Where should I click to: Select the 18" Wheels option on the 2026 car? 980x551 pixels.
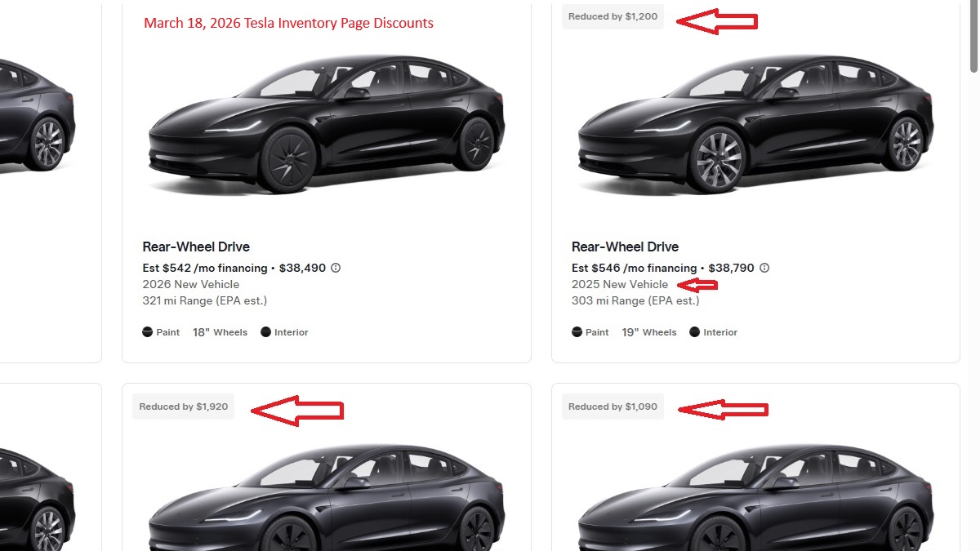(220, 331)
